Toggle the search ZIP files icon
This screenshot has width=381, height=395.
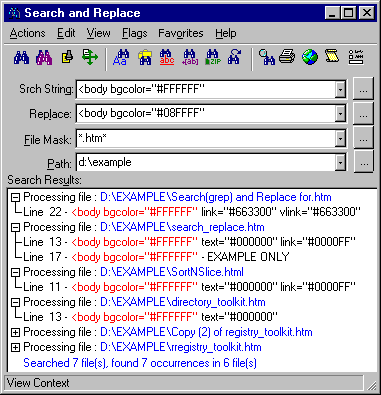[213, 57]
